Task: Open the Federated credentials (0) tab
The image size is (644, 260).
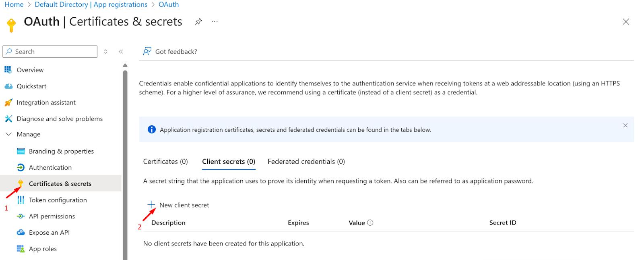Action: click(306, 162)
